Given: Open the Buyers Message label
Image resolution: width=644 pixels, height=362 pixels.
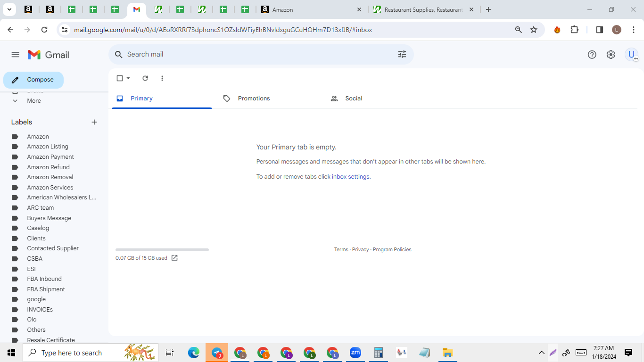Looking at the screenshot, I should (49, 218).
